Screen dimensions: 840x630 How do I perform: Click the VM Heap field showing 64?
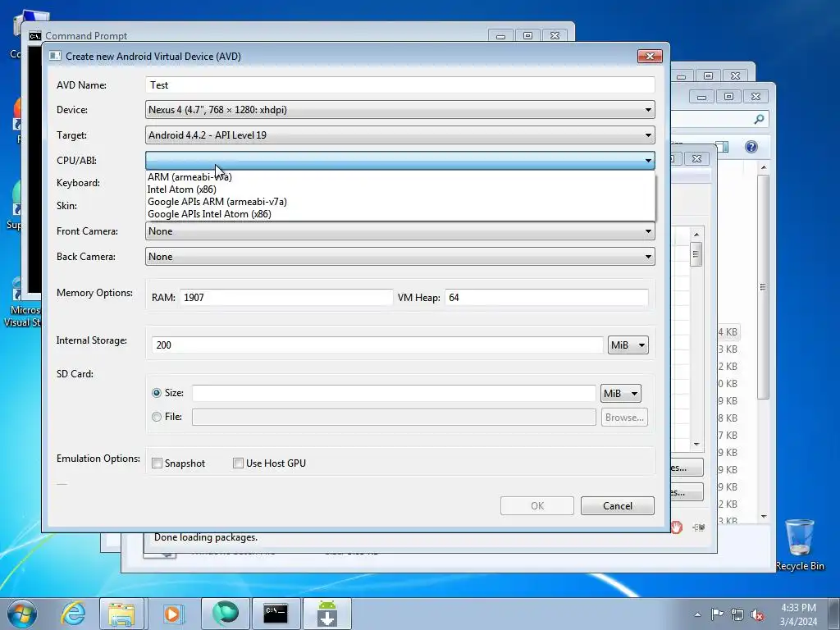tap(546, 297)
